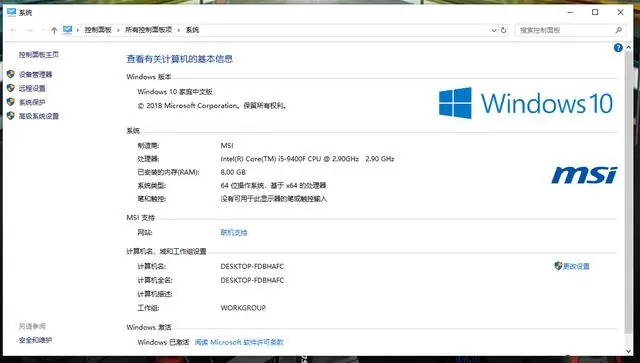Click Change settings (更改设置) link

pyautogui.click(x=576, y=266)
